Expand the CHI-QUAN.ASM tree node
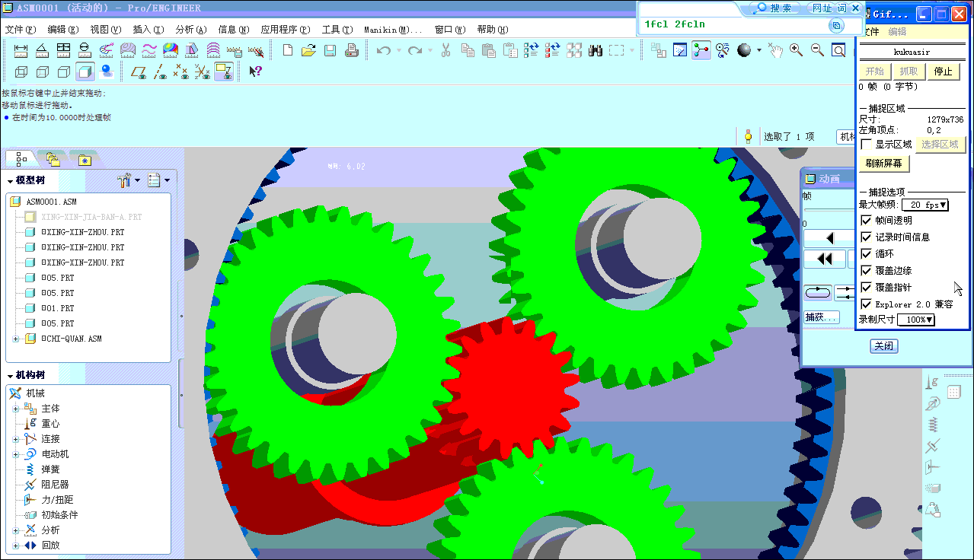Viewport: 974px width, 560px height. [x=17, y=339]
